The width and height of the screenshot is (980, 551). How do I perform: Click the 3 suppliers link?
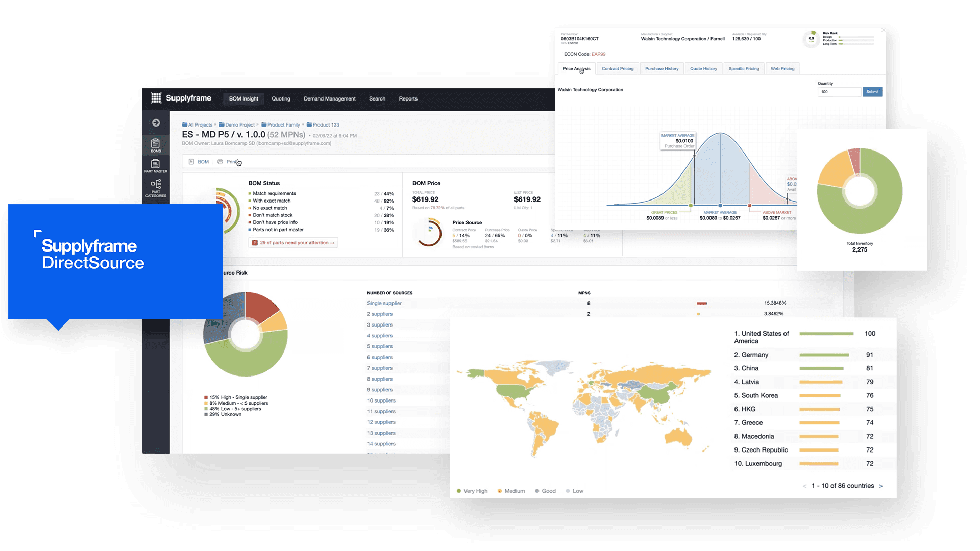coord(380,325)
